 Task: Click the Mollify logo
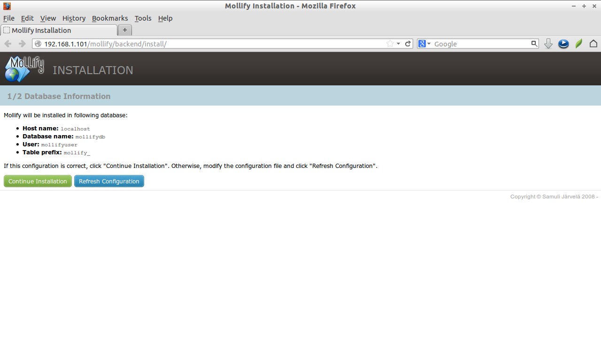pyautogui.click(x=24, y=69)
